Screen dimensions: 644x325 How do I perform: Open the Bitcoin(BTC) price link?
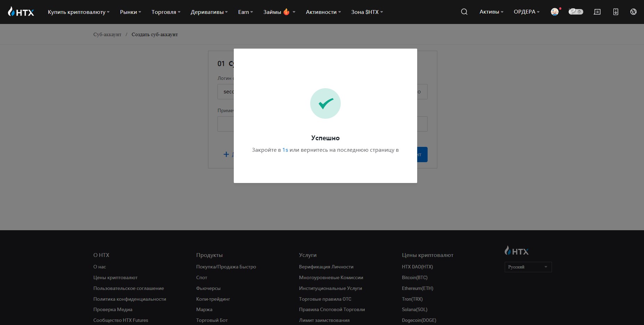(x=415, y=277)
